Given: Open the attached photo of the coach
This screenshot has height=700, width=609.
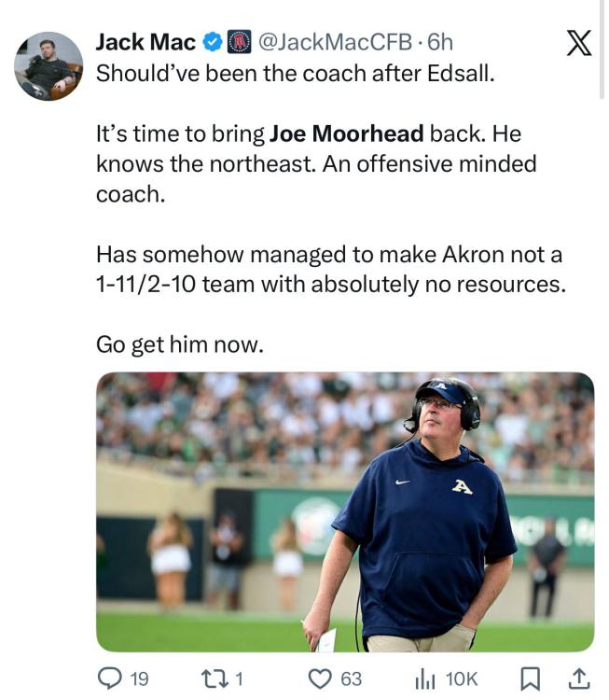Looking at the screenshot, I should (345, 511).
